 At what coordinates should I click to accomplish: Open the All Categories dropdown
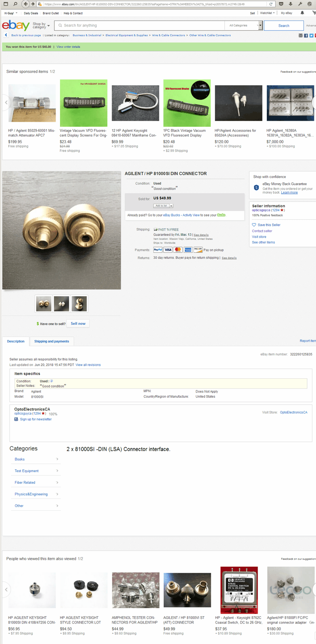243,25
